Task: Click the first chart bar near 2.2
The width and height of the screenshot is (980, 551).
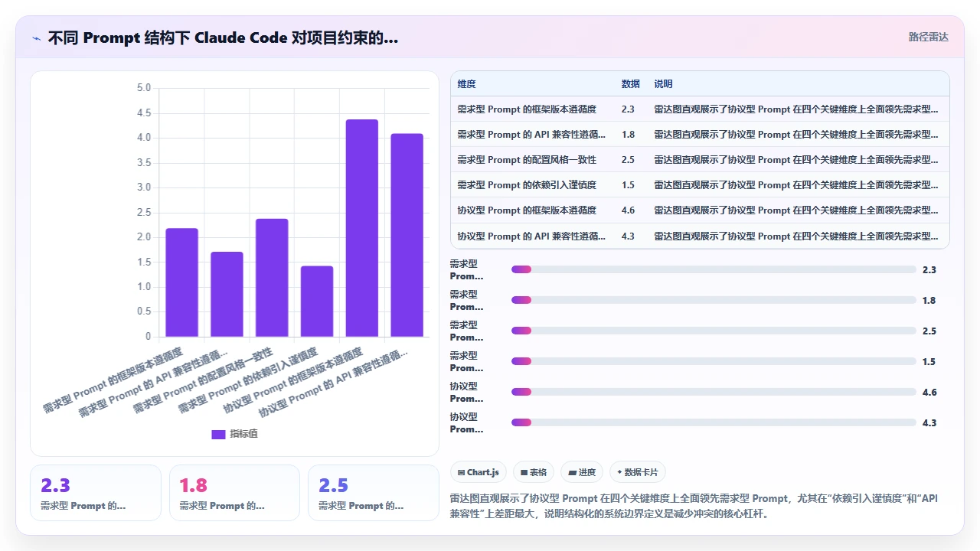Action: click(182, 282)
